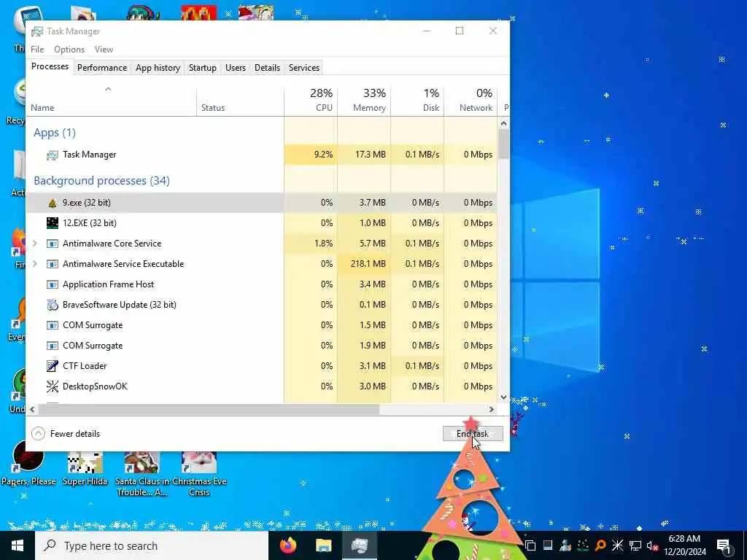Select the first COM Surrogate row, 1.5 MB
Image resolution: width=747 pixels, height=560 pixels.
tap(262, 325)
